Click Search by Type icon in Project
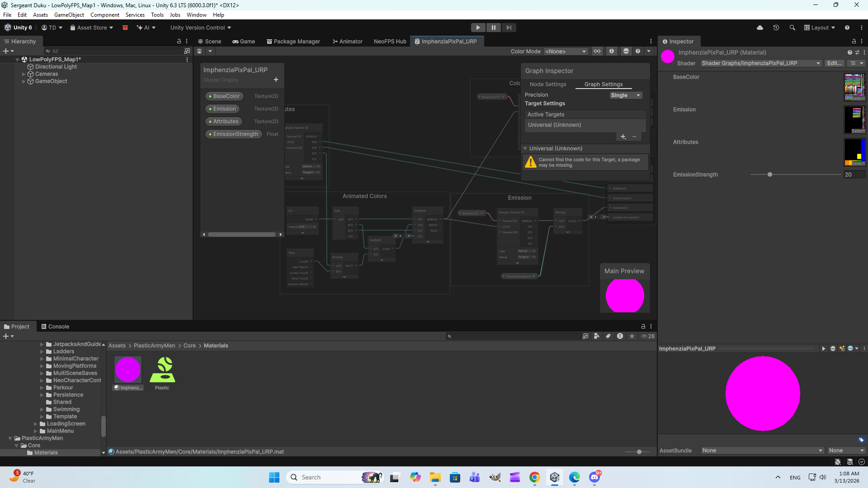 597,336
